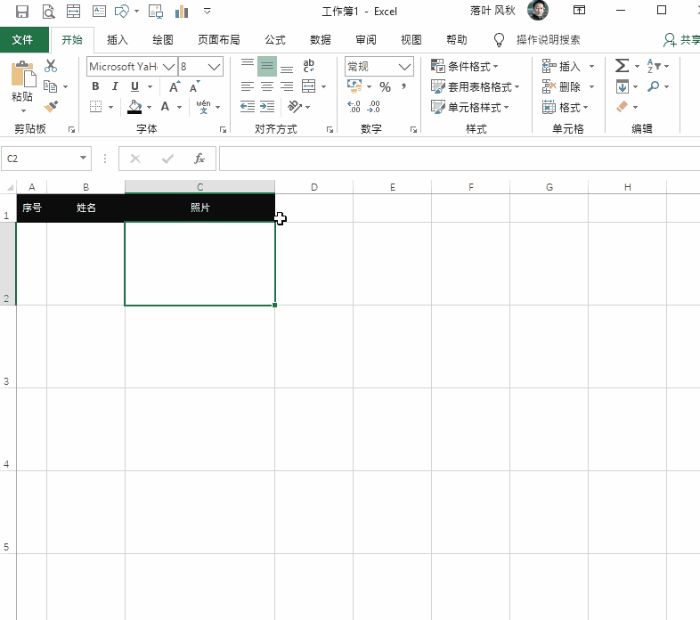
Task: Apply percent style
Action: [385, 87]
